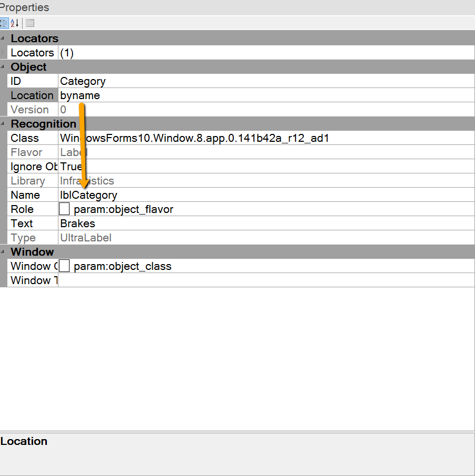This screenshot has width=475, height=476.
Task: Click the Location value byname
Action: pos(80,95)
